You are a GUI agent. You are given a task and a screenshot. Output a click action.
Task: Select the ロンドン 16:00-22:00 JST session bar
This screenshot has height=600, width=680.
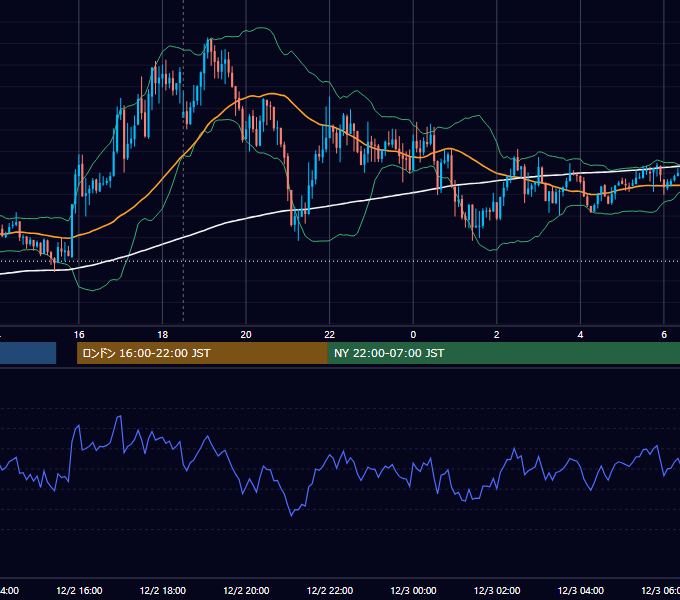tap(202, 353)
